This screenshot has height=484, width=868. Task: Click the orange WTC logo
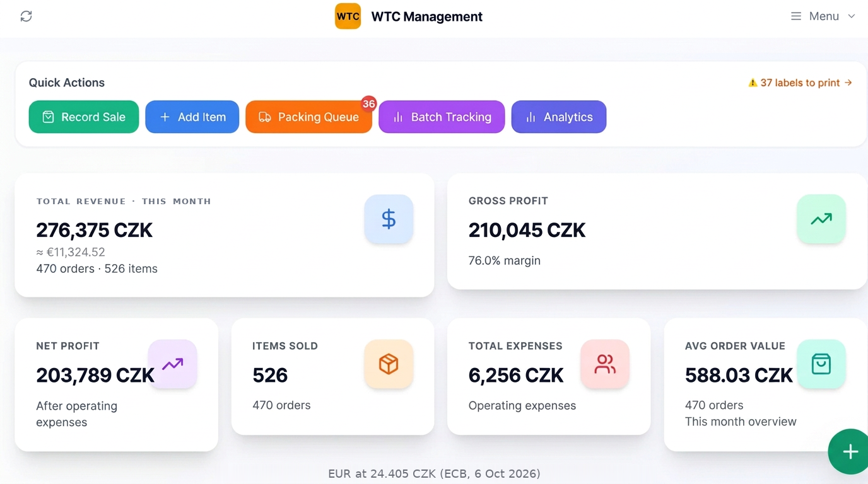coord(348,16)
